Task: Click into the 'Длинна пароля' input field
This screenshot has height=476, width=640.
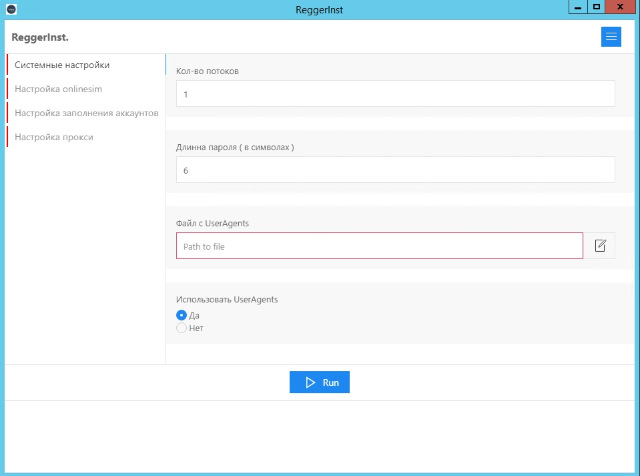Action: tap(395, 170)
